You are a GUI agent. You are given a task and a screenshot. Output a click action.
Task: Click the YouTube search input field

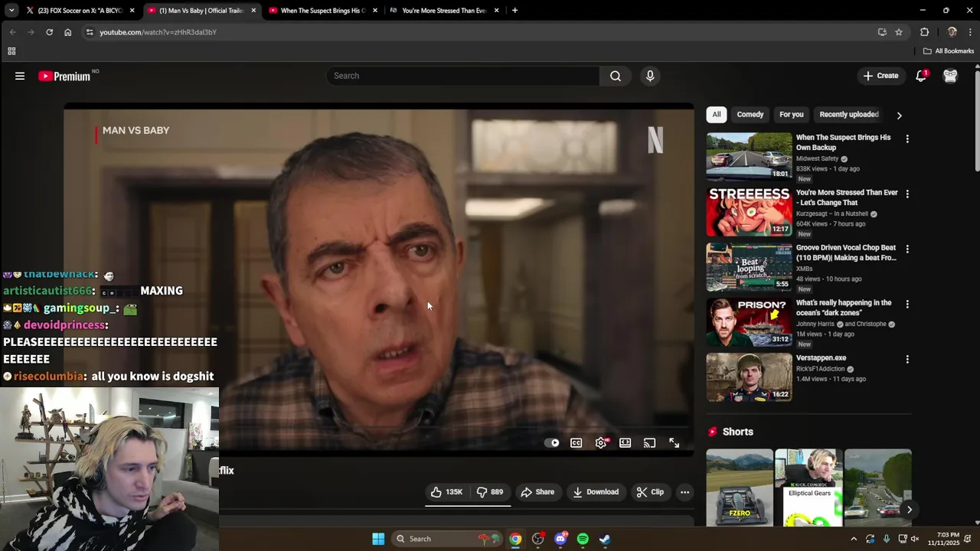tap(462, 76)
